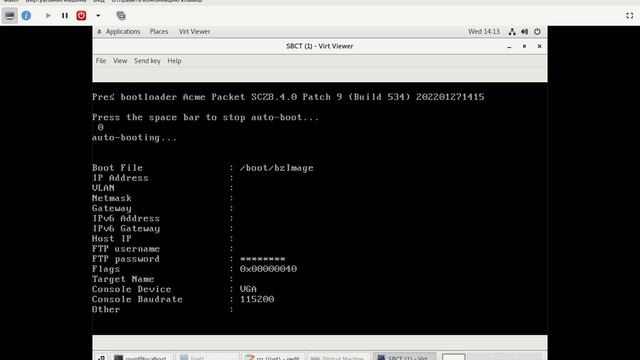Click the SBCT (1) - Virt Viewer title
This screenshot has width=640, height=360.
click(320, 46)
